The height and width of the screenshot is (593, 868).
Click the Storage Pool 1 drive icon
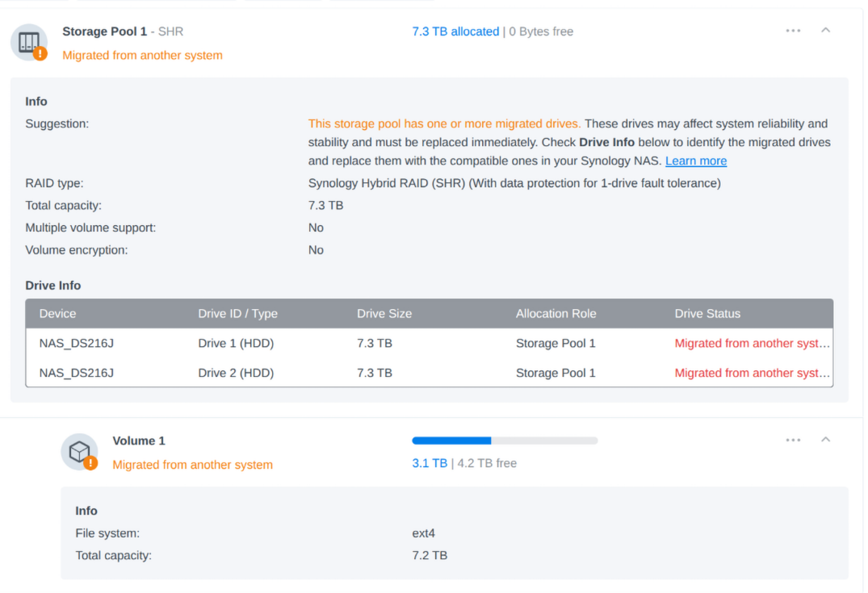coord(28,41)
